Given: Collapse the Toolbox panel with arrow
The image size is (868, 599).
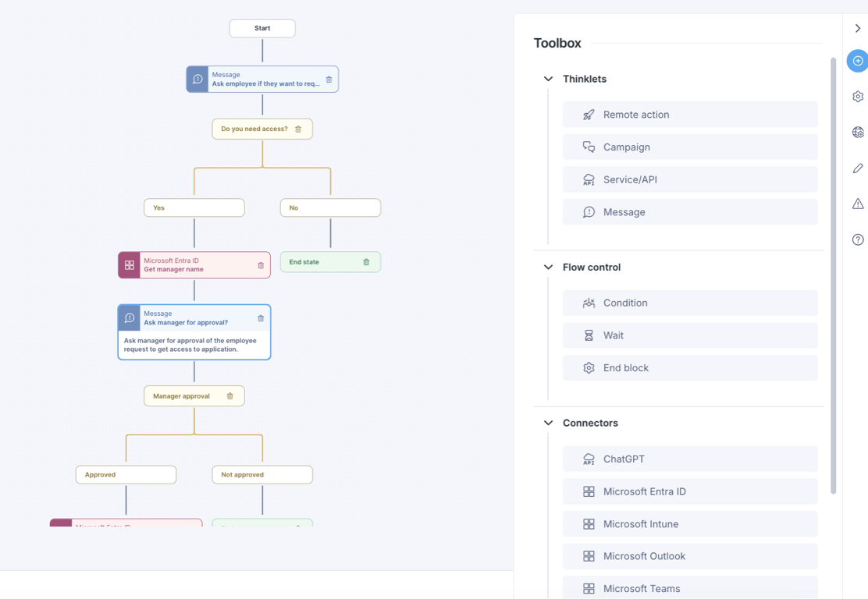Looking at the screenshot, I should click(858, 29).
